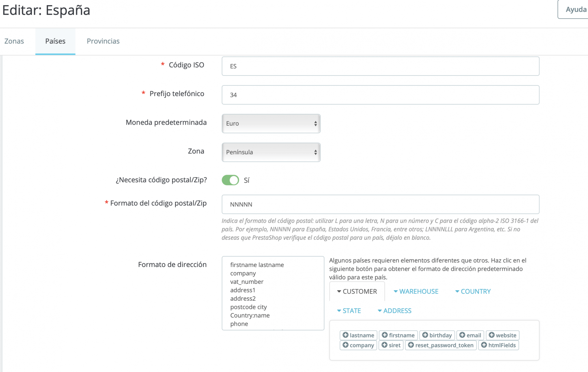Screen dimensions: 588x372
Task: Click plus icon on siret tag
Action: coord(384,345)
